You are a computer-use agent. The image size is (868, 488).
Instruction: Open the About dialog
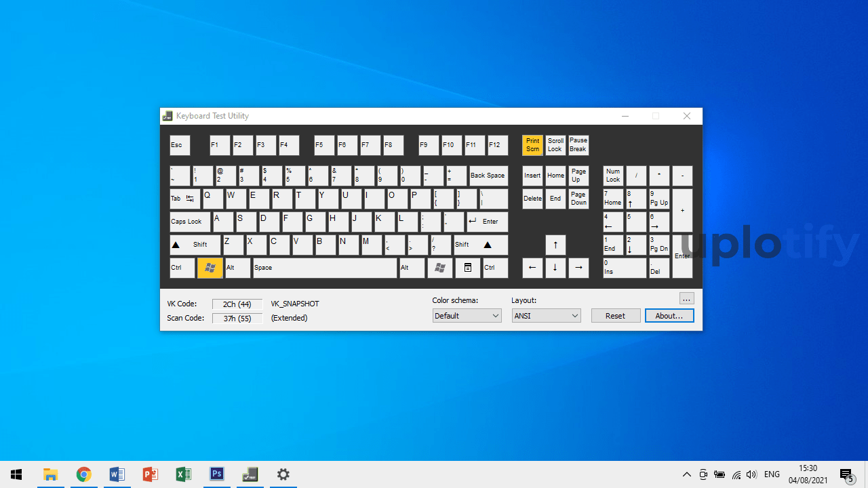point(669,315)
